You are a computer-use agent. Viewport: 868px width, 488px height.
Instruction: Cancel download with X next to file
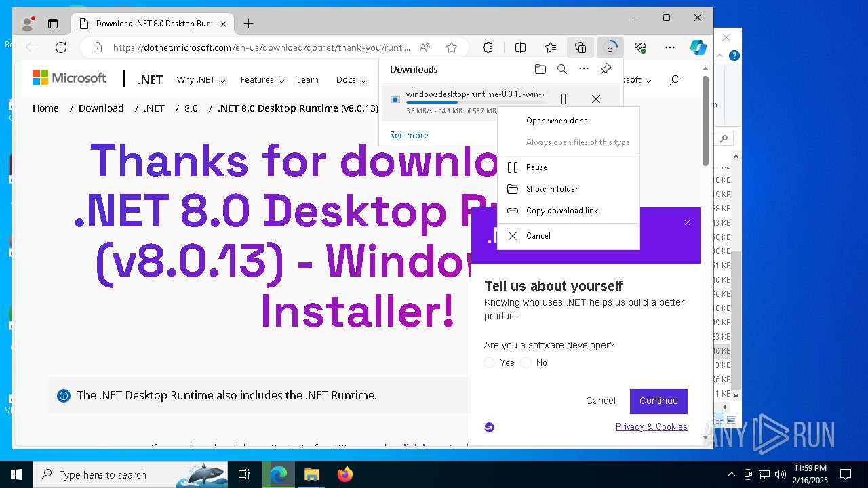596,99
